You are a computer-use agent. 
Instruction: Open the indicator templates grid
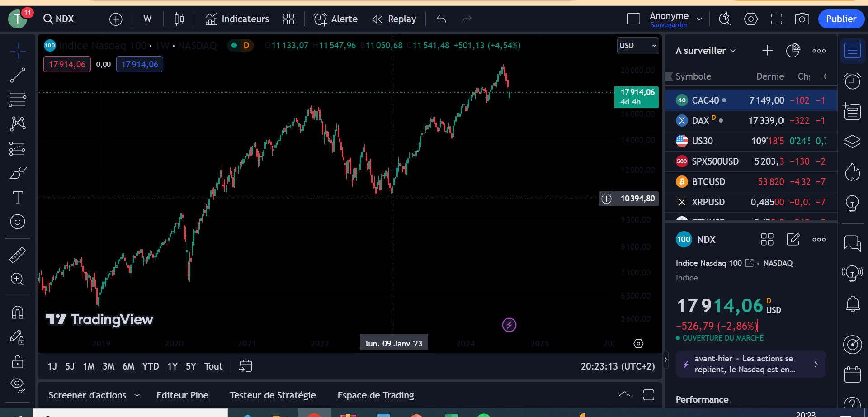(288, 19)
